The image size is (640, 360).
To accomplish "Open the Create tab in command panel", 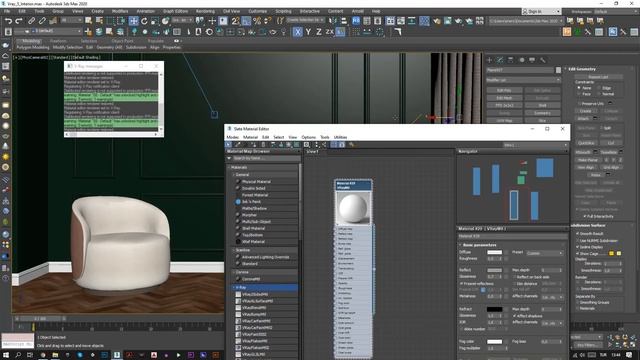I will pyautogui.click(x=489, y=60).
